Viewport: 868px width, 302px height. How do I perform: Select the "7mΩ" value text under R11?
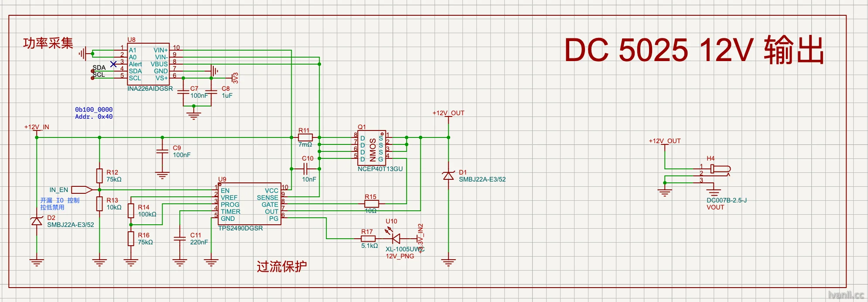[305, 144]
